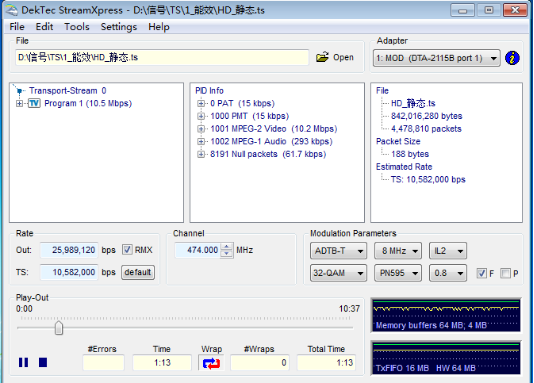Screen dimensions: 534x383
Task: Click the TV icon of Program 1
Action: (x=34, y=103)
